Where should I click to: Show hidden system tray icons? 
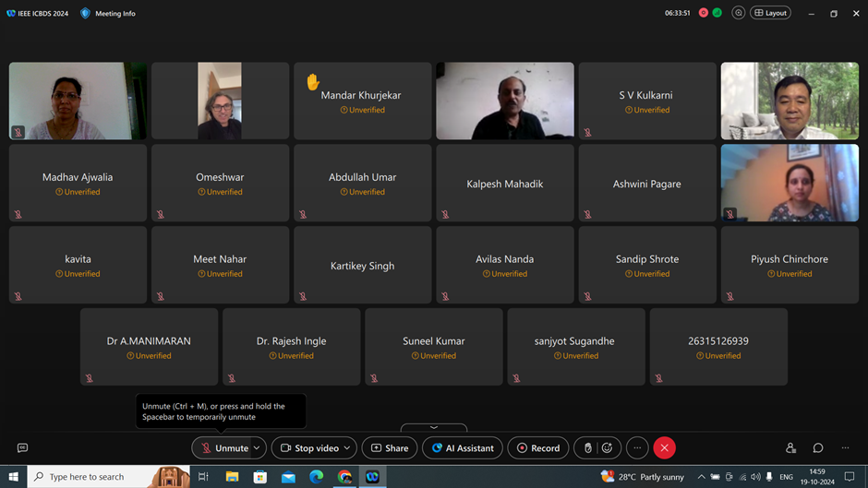[x=702, y=476]
